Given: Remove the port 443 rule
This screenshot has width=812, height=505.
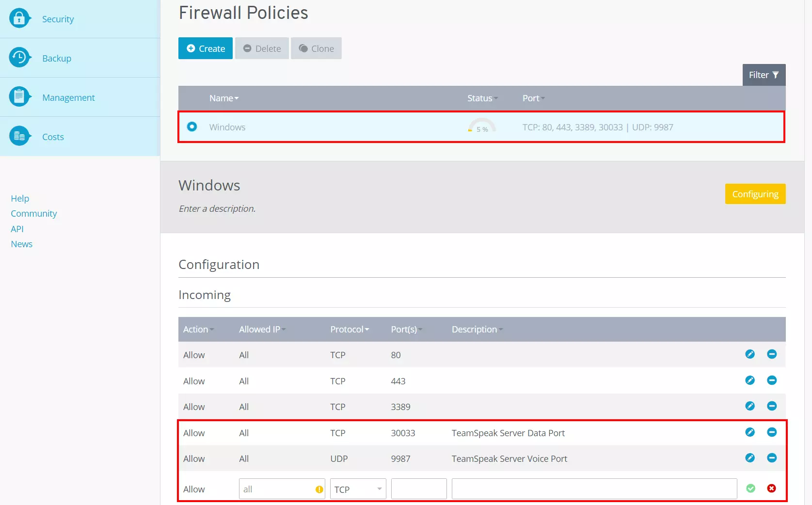Looking at the screenshot, I should [x=772, y=380].
